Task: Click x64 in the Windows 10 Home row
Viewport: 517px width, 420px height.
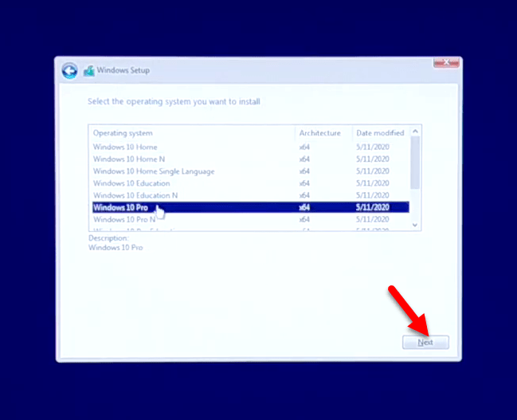Action: tap(304, 147)
